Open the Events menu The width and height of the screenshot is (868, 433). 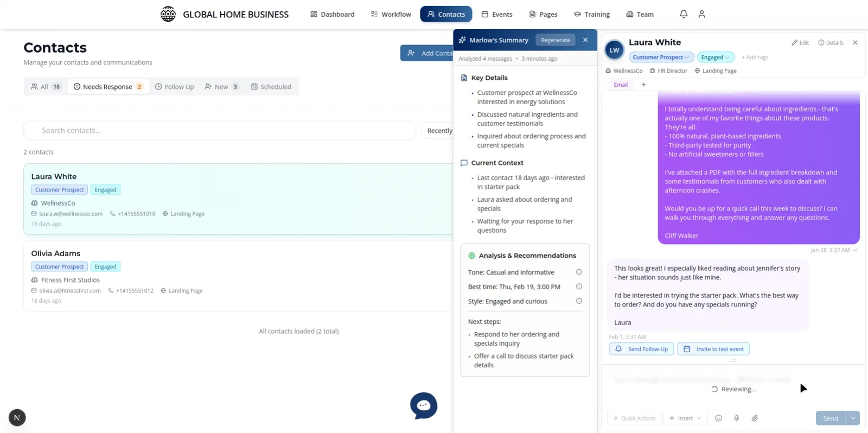(497, 14)
